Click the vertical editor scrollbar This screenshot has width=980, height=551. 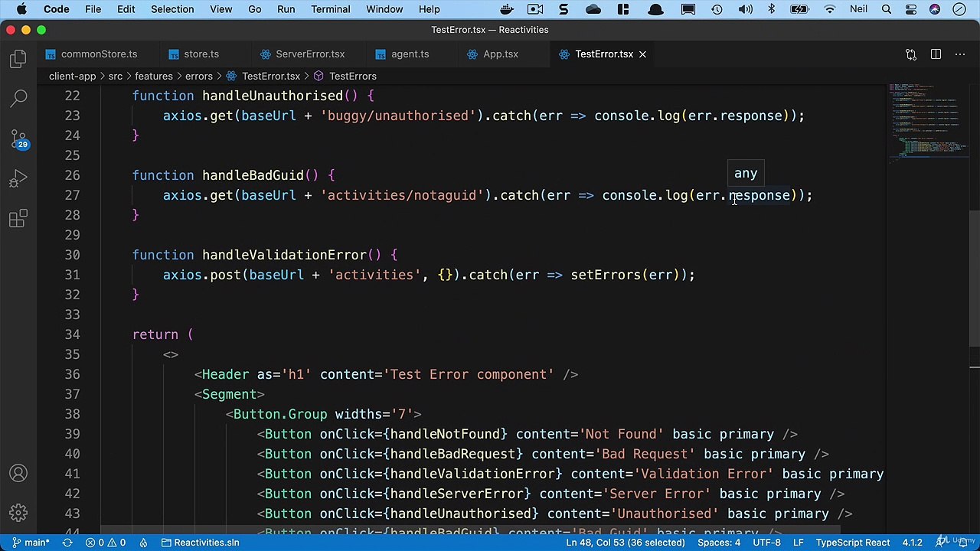click(974, 277)
